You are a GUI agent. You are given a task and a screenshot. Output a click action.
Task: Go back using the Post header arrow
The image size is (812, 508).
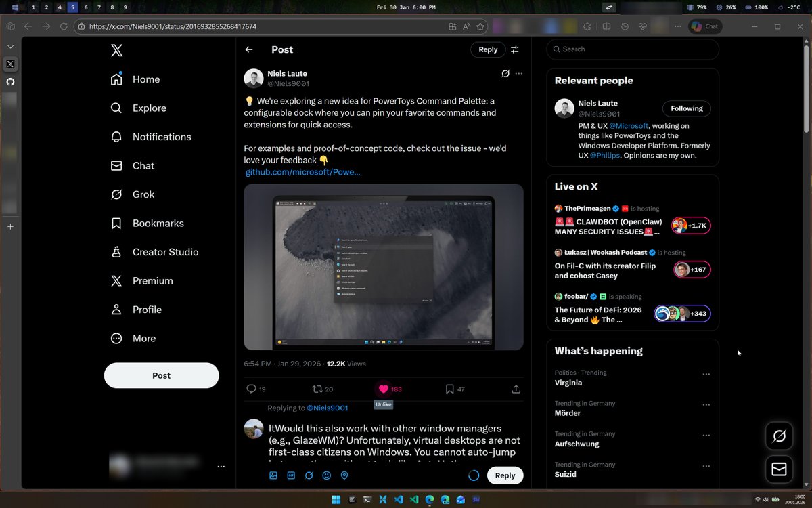249,49
